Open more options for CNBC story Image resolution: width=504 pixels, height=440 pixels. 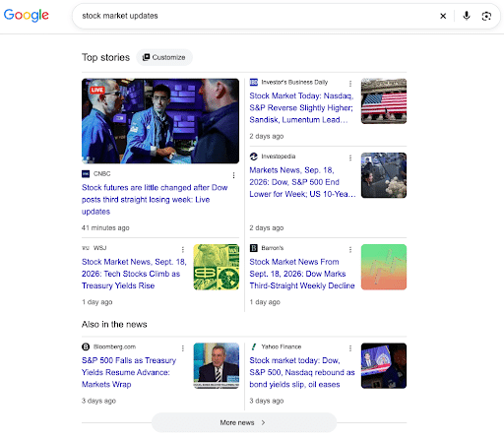point(233,175)
